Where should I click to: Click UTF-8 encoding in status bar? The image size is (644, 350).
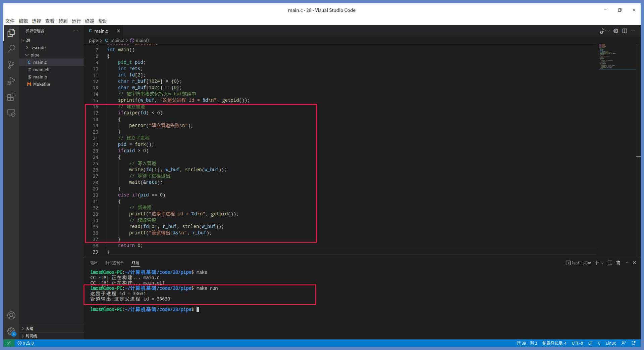tap(577, 343)
